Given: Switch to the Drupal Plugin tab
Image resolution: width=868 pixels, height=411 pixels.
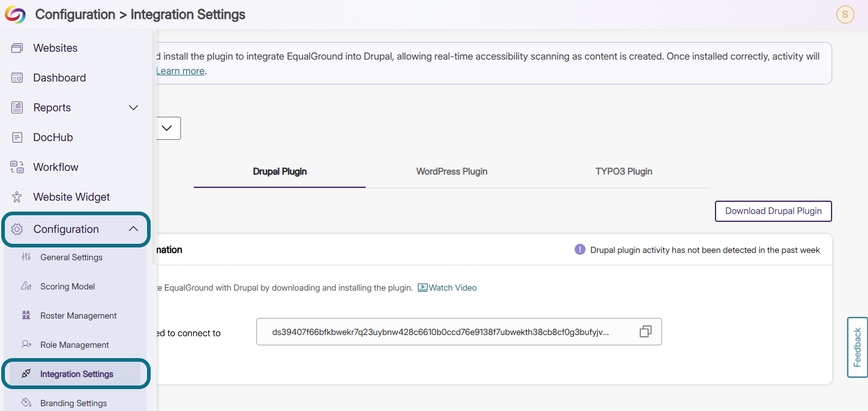Looking at the screenshot, I should coord(279,171).
